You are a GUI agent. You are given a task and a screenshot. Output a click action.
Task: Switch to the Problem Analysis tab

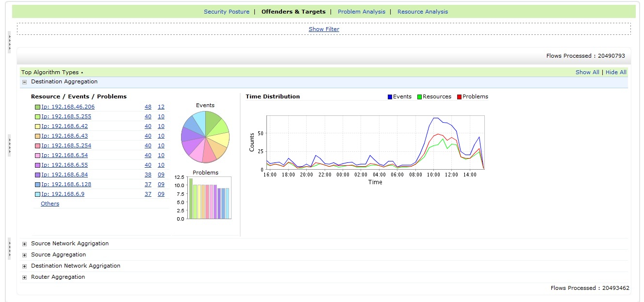click(361, 12)
